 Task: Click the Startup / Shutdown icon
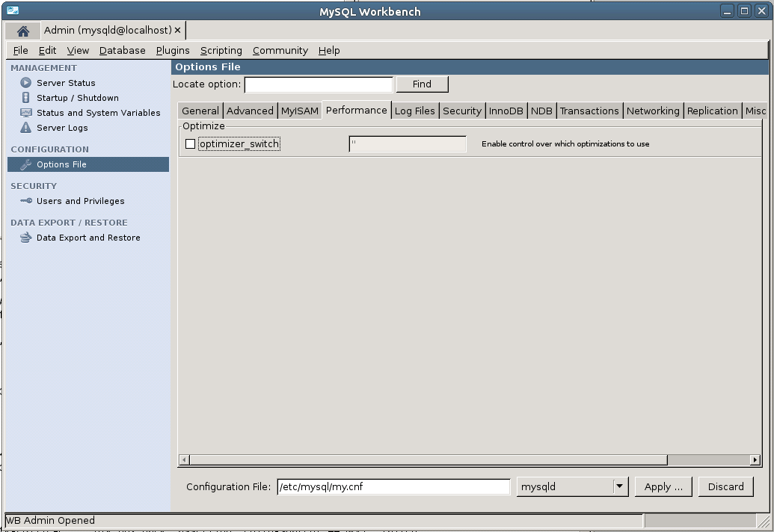click(x=26, y=98)
